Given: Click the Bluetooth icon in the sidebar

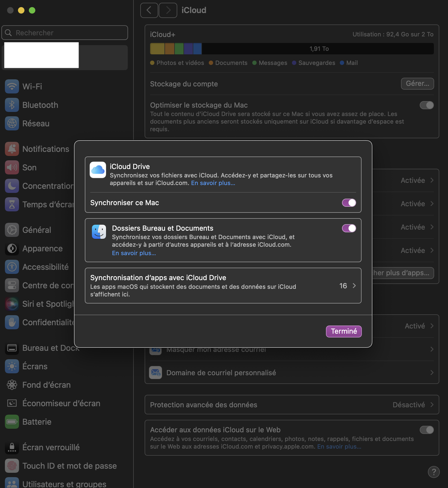Looking at the screenshot, I should coord(12,105).
